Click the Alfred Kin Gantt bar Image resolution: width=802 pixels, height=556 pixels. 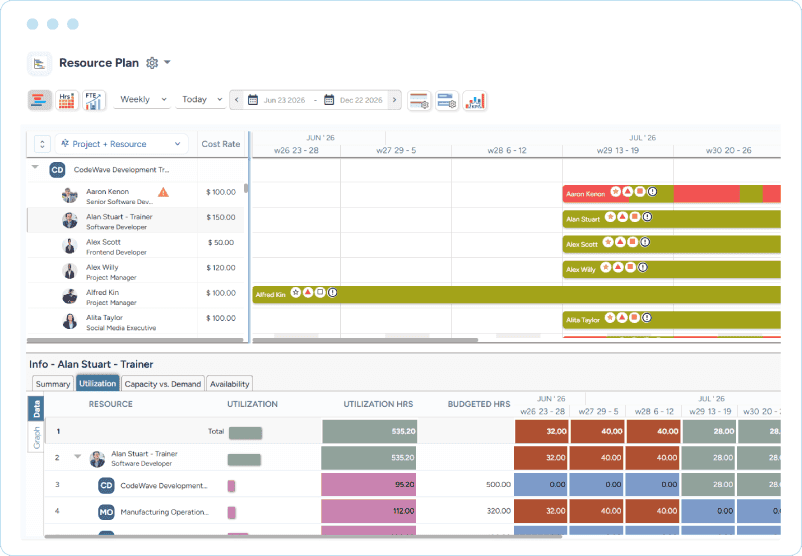point(517,295)
